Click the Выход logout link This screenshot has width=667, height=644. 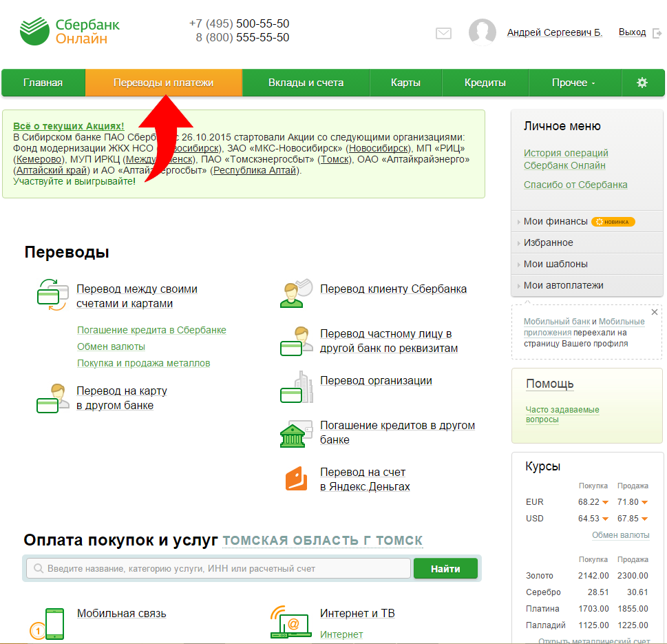coord(632,32)
